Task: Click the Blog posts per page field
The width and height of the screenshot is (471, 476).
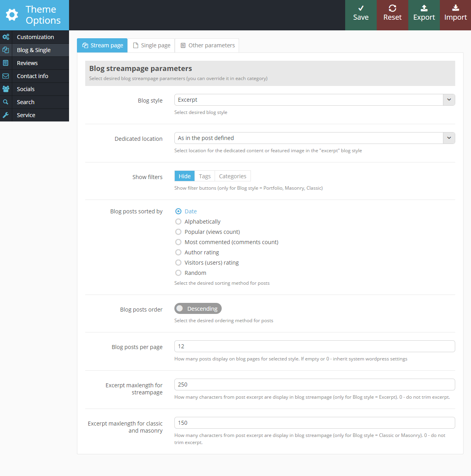Action: click(314, 346)
